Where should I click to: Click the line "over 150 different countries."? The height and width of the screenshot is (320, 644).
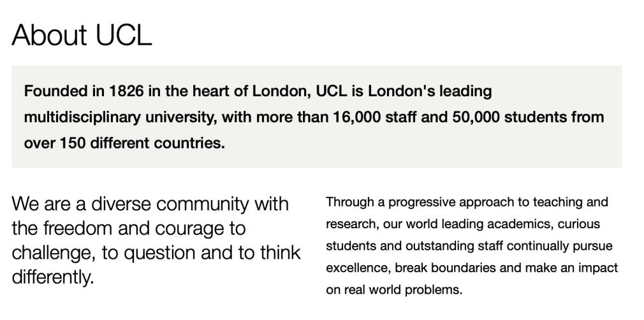pos(124,143)
